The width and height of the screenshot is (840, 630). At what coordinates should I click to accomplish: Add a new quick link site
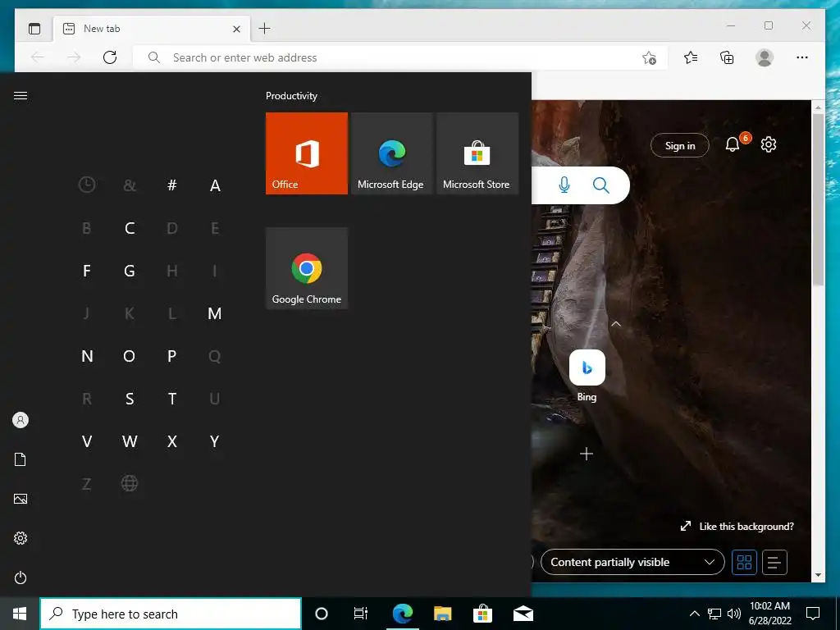point(587,454)
